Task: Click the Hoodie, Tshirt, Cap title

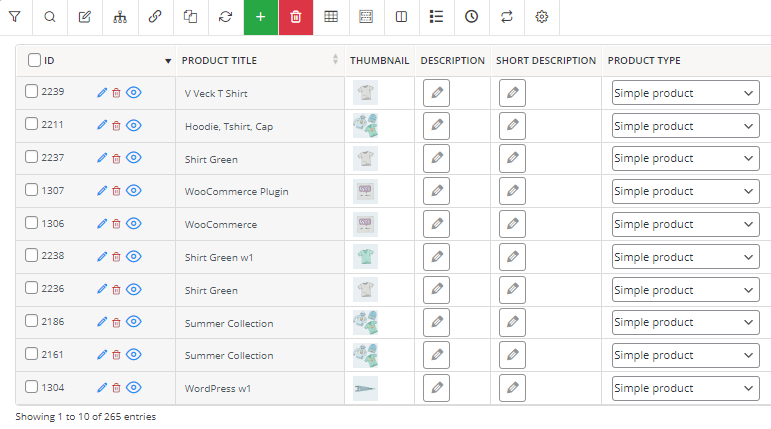Action: tap(229, 126)
